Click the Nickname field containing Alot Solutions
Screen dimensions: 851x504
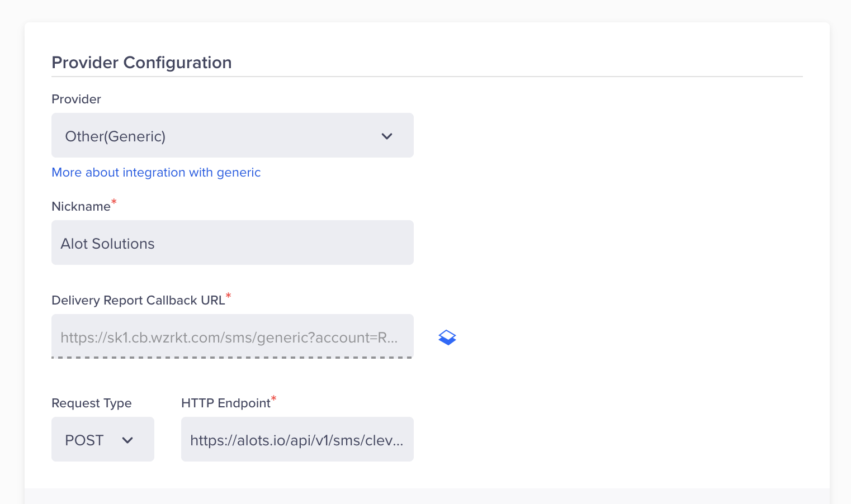[x=233, y=243]
